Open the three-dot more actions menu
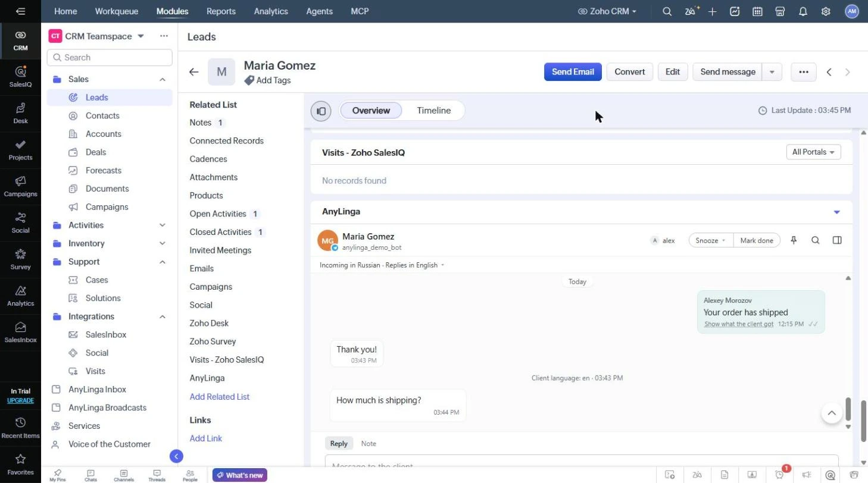 point(804,72)
